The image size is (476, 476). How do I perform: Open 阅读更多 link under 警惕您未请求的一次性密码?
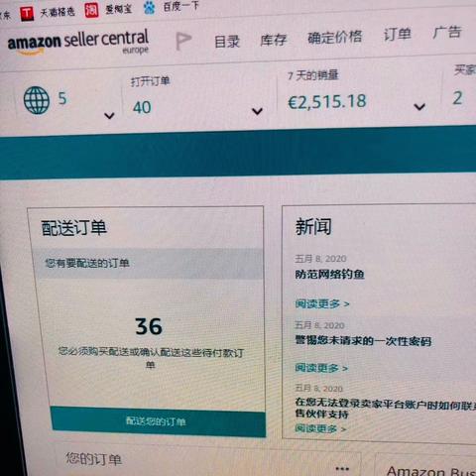tap(321, 368)
